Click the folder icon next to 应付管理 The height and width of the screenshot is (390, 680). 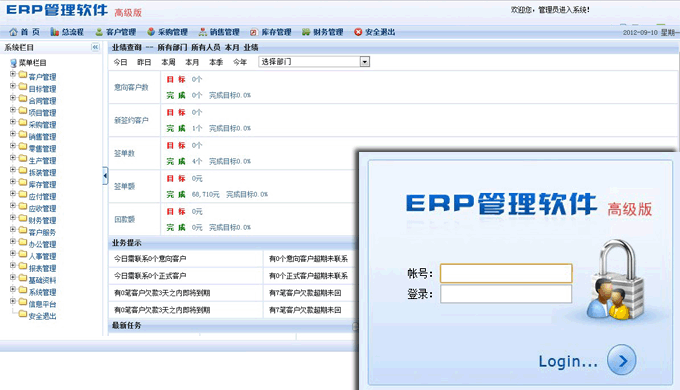pos(23,194)
